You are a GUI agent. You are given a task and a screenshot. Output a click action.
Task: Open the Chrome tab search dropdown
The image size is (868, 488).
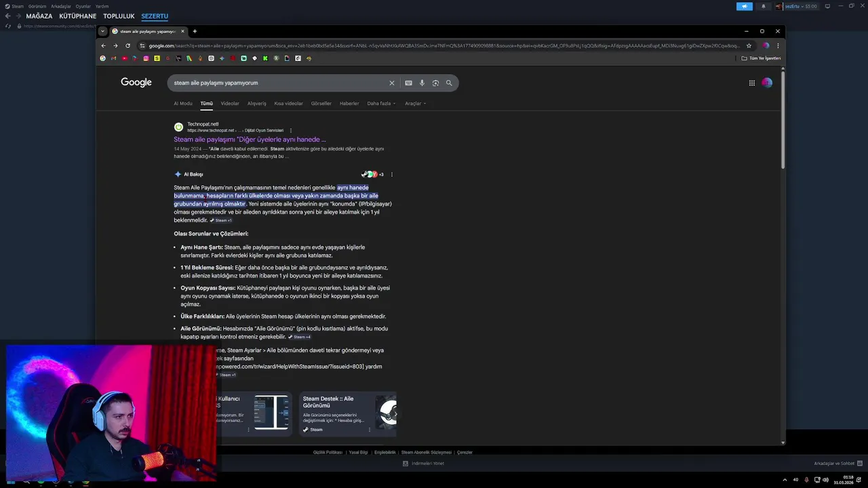(x=102, y=31)
